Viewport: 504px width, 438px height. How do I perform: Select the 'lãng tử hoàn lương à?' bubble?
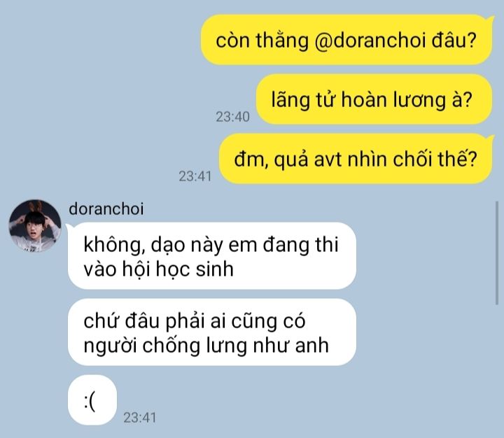tap(374, 99)
